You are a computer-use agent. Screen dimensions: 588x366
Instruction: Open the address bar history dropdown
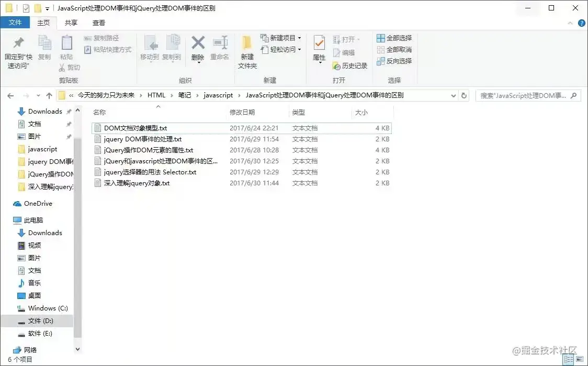pyautogui.click(x=454, y=96)
